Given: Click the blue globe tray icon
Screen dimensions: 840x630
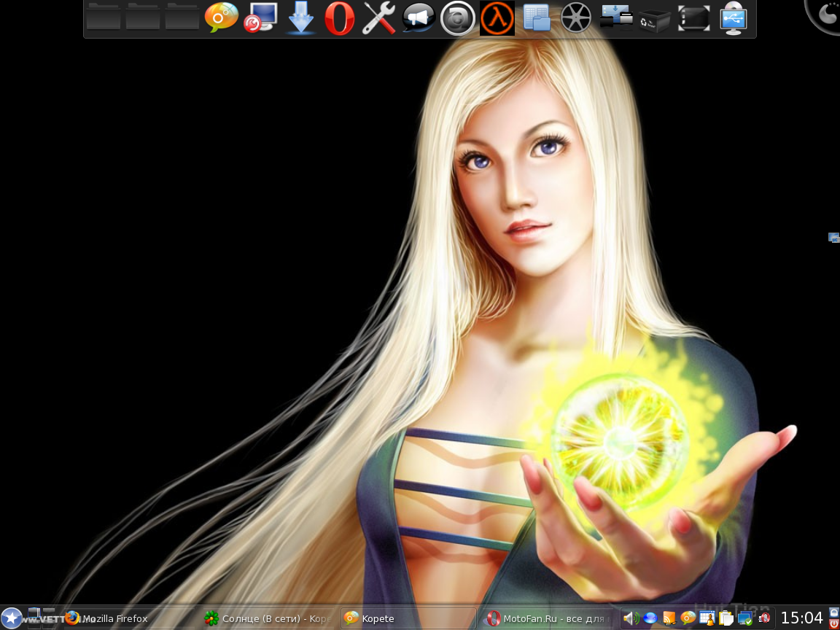Looking at the screenshot, I should (x=650, y=619).
